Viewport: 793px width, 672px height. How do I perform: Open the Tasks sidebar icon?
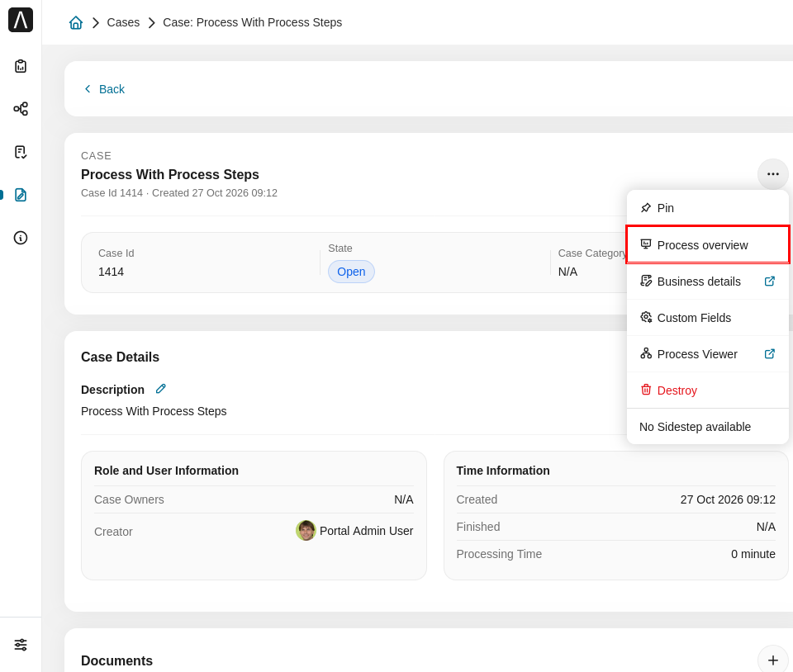tap(21, 152)
